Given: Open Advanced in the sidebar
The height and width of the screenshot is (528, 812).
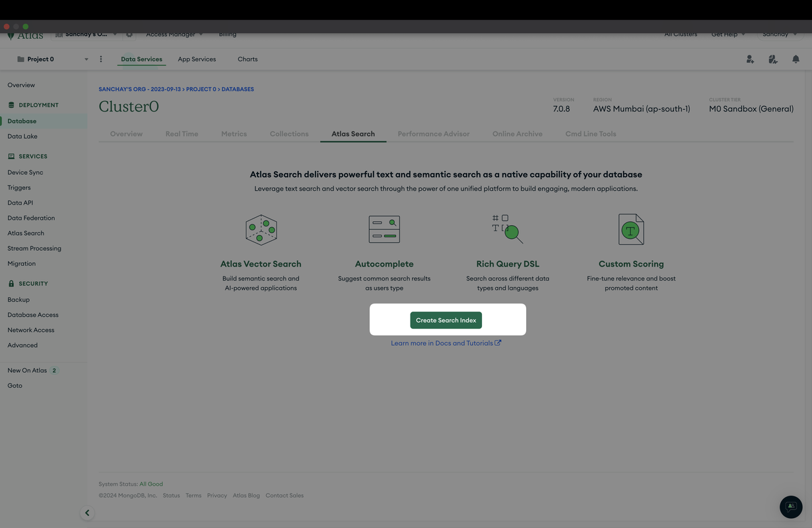Looking at the screenshot, I should (x=22, y=345).
